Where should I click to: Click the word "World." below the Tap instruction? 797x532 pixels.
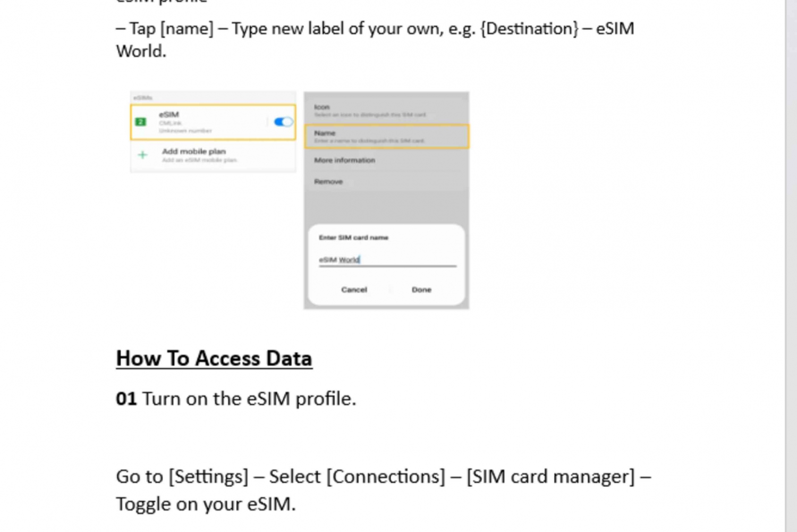tap(141, 52)
